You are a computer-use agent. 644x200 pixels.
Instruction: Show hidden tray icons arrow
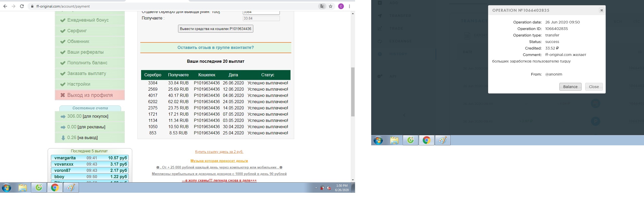316,188
